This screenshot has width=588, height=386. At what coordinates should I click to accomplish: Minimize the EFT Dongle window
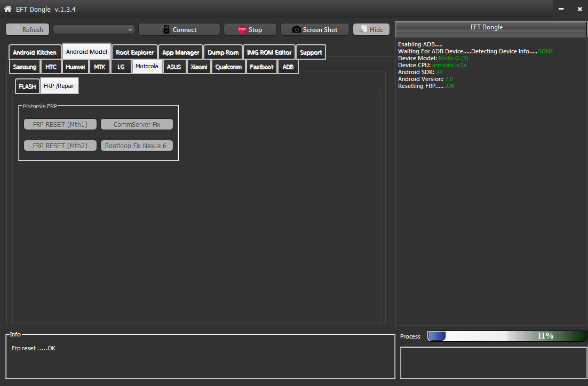click(x=561, y=9)
